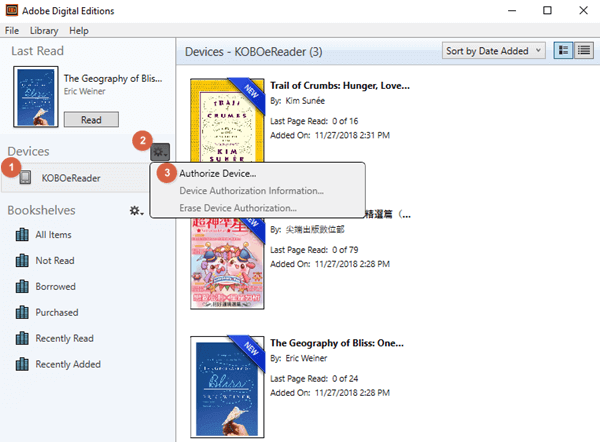Image resolution: width=600 pixels, height=442 pixels.
Task: Open the Devices gear options menu
Action: pos(160,153)
